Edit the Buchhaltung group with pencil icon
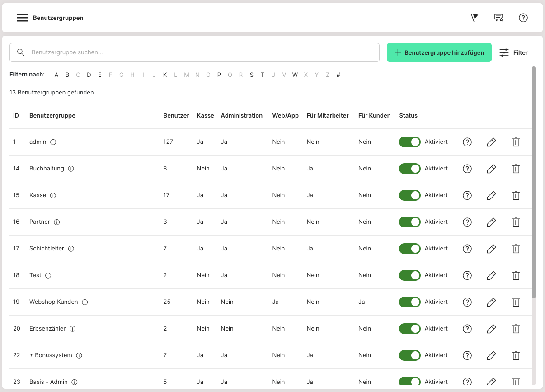Screen dimensions: 545x392 pos(491,169)
